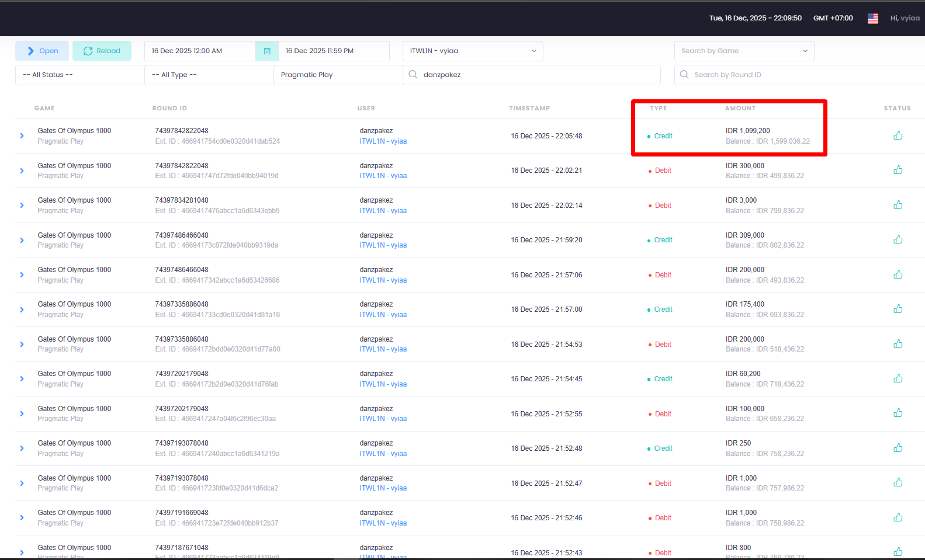This screenshot has width=925, height=560.
Task: Click the Open button
Action: pos(42,51)
